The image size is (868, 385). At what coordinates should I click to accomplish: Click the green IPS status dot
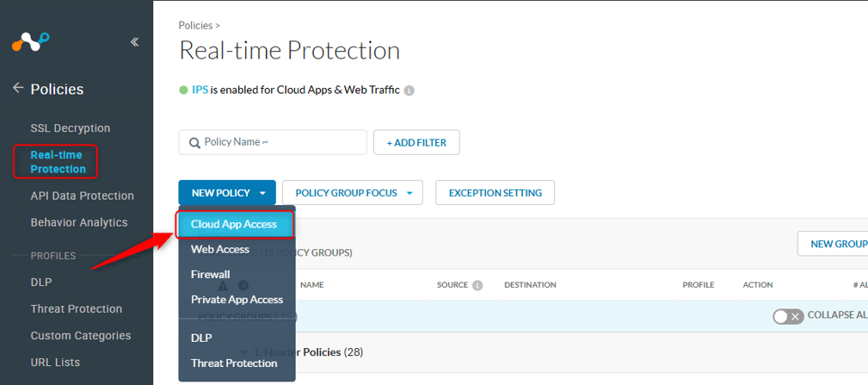pos(183,90)
